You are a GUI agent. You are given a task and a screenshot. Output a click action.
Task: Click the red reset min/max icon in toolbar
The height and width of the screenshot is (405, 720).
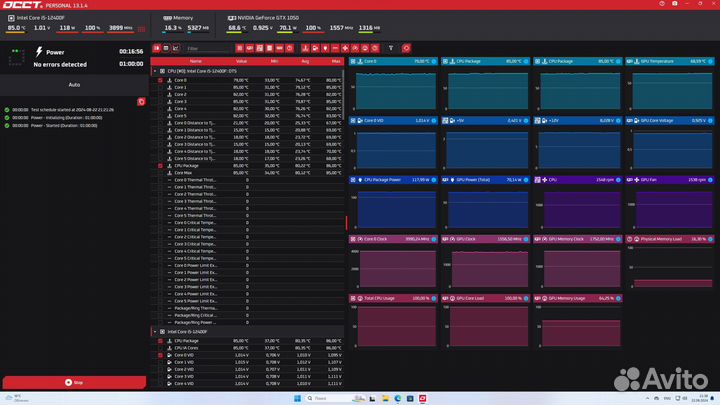406,48
